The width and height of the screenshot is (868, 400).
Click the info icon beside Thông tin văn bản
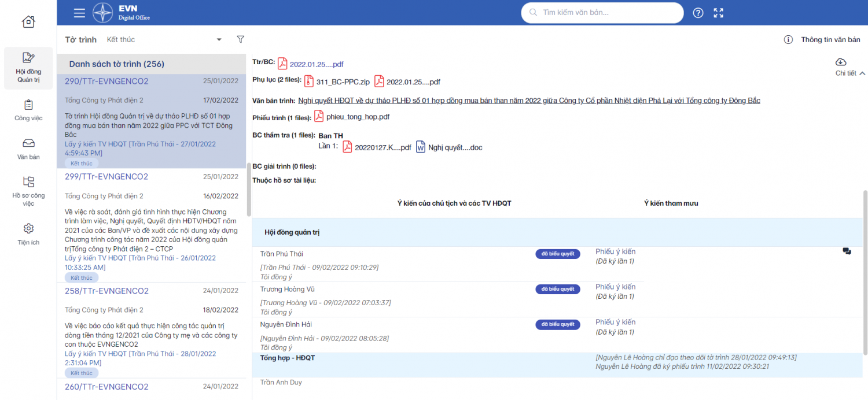tap(788, 40)
